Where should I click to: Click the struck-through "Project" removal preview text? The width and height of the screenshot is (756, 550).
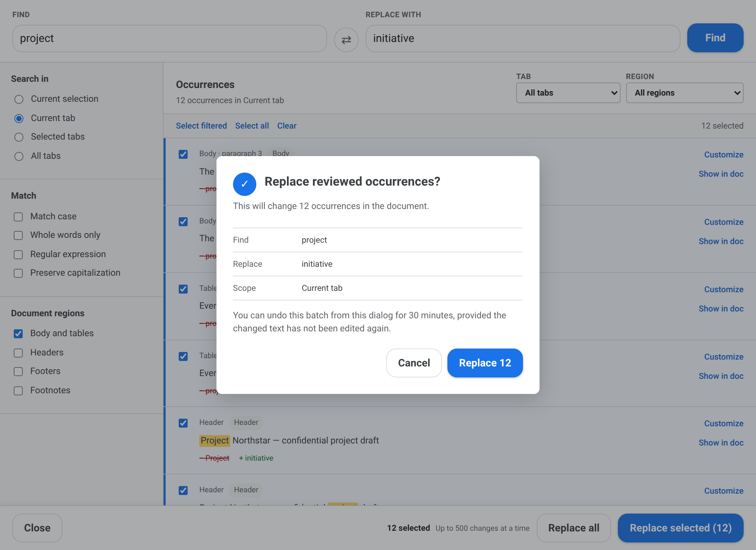pyautogui.click(x=214, y=458)
